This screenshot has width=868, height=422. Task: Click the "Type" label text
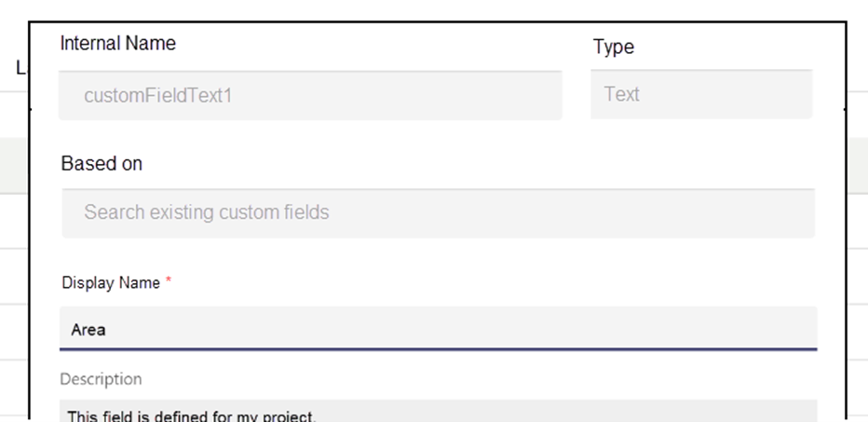613,47
